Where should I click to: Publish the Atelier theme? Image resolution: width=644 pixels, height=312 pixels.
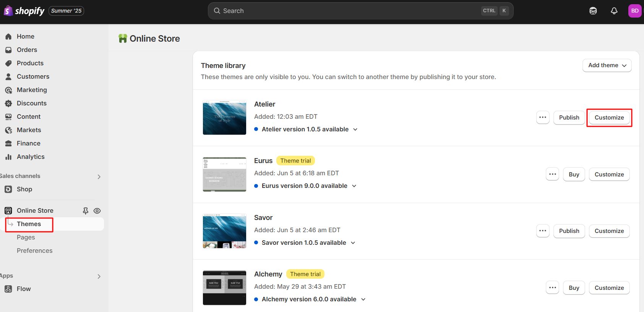[569, 118]
